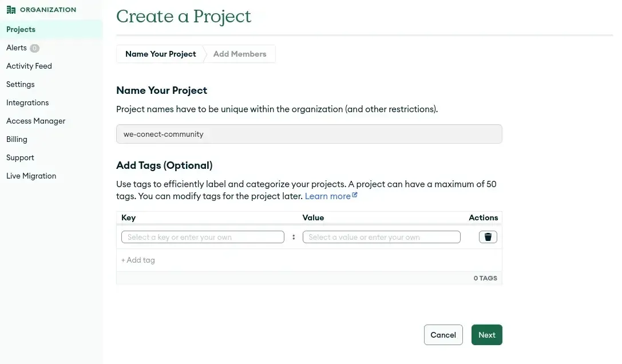
Task: Go to Add Members step
Action: point(240,54)
